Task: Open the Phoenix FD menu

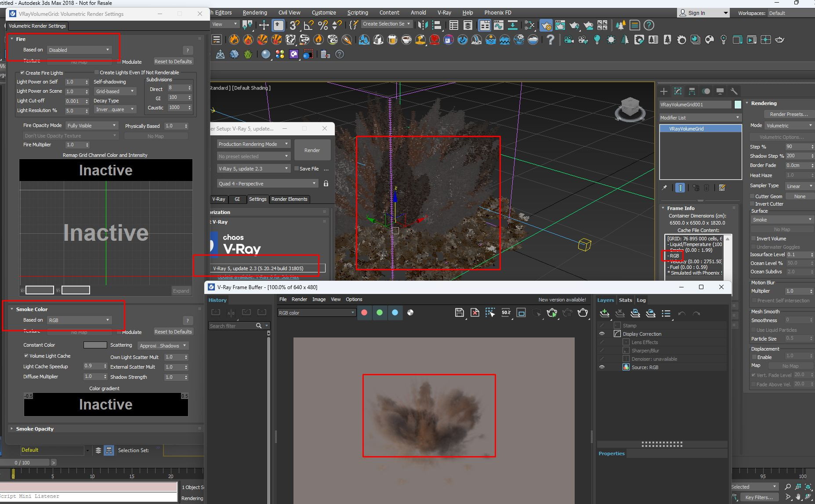Action: tap(497, 13)
